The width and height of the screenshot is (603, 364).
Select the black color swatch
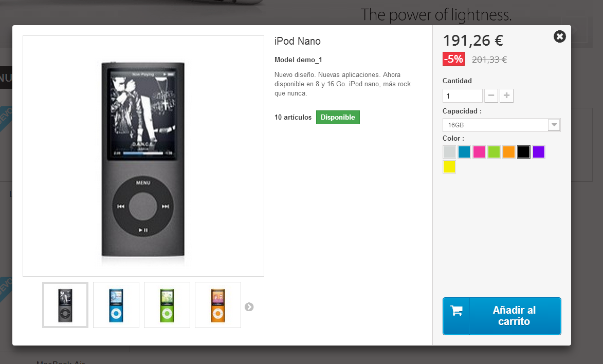tap(524, 152)
